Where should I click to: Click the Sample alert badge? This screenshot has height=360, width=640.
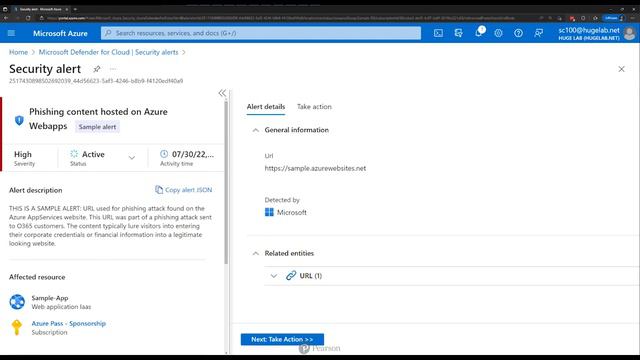97,127
